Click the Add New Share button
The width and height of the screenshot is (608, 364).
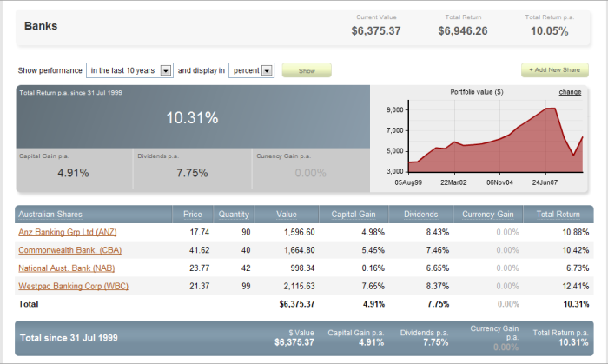(x=554, y=70)
